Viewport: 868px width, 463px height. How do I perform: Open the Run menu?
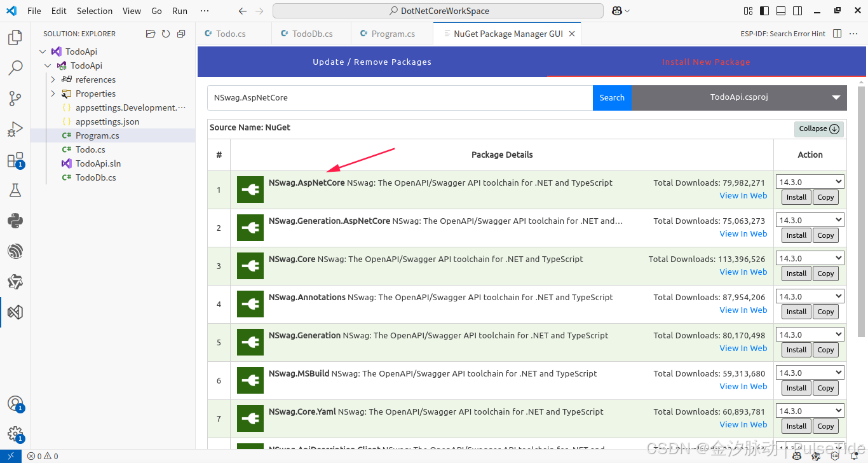pos(180,11)
